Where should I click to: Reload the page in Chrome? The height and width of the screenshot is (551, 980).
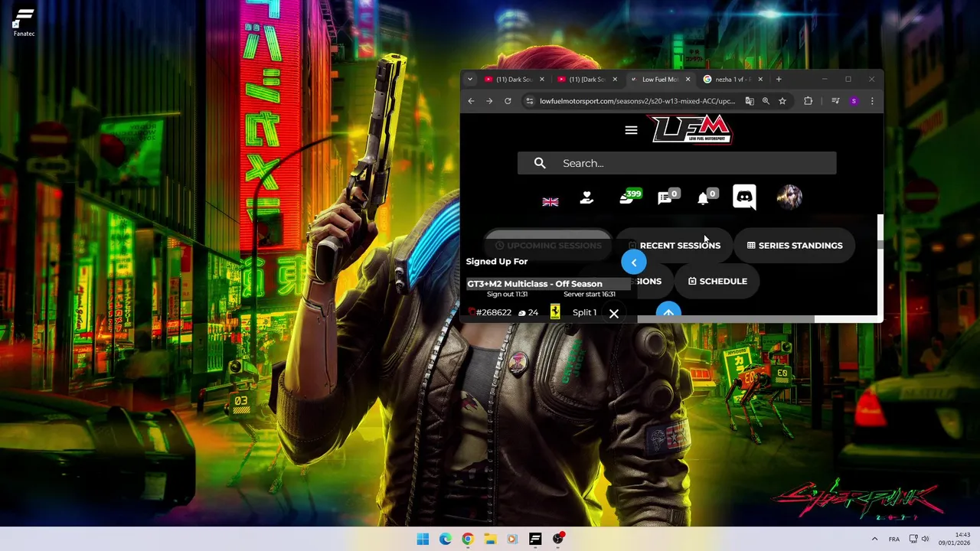[508, 101]
